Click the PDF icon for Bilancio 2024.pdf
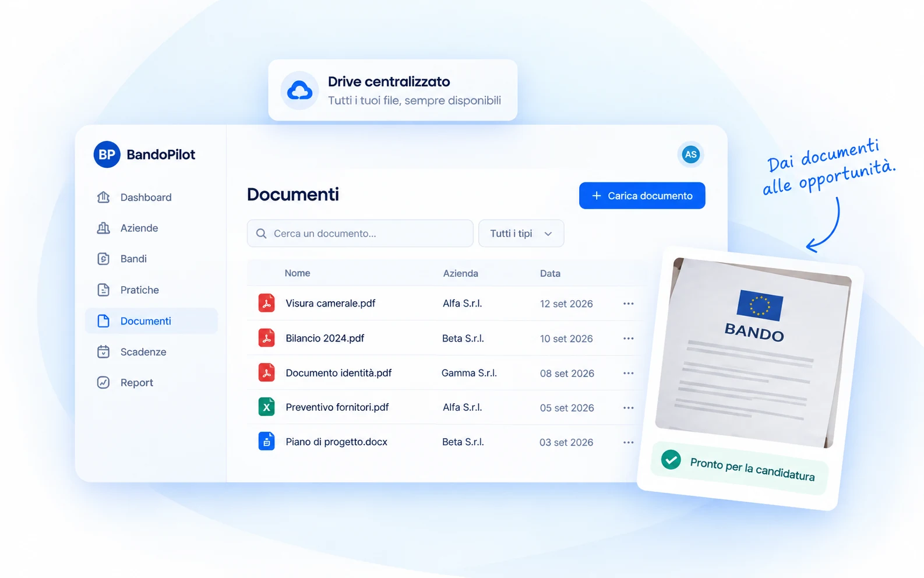The height and width of the screenshot is (578, 924). tap(267, 338)
